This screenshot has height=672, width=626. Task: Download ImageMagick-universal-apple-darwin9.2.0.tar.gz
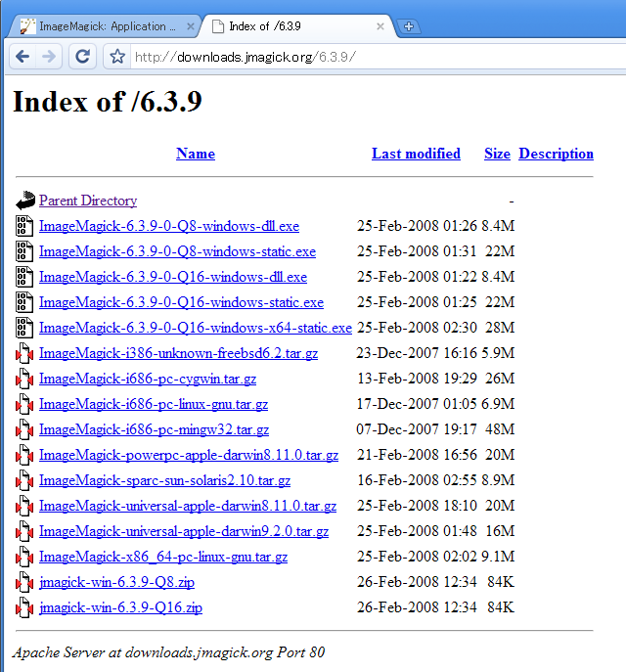(184, 531)
